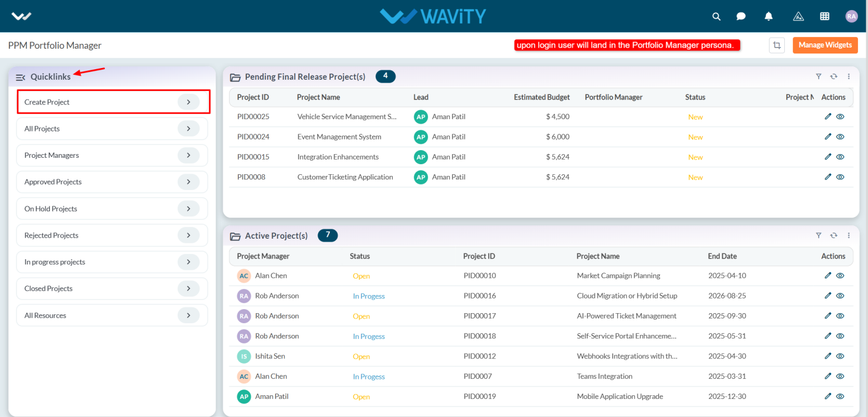Open more options for Pending Final Release widget

tap(849, 76)
